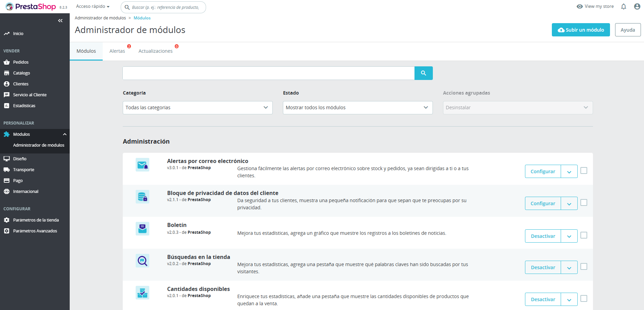
Task: Click the module search input field
Action: coord(268,73)
